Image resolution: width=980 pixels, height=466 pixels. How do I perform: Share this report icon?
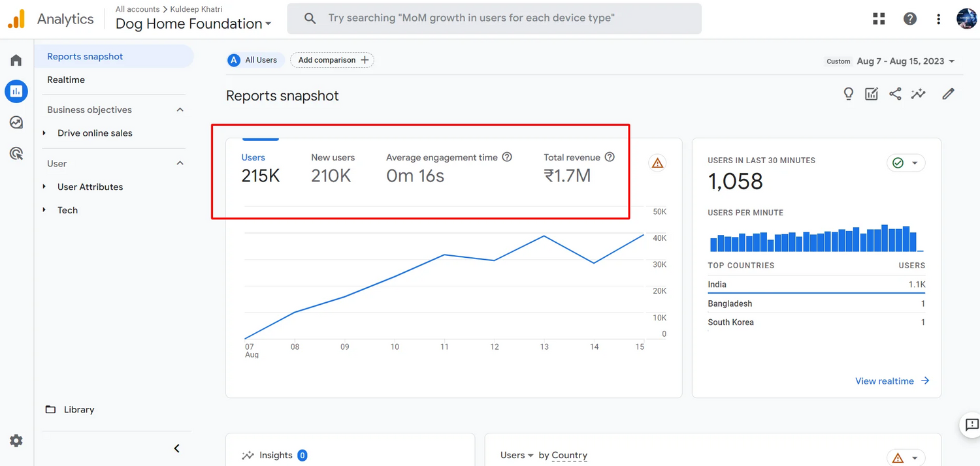pyautogui.click(x=895, y=94)
